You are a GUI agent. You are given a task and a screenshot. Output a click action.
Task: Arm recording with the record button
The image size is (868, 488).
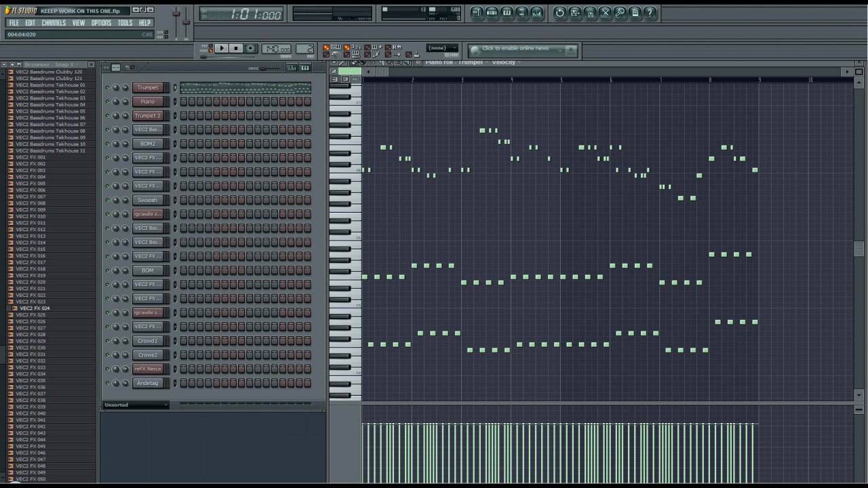pyautogui.click(x=250, y=48)
